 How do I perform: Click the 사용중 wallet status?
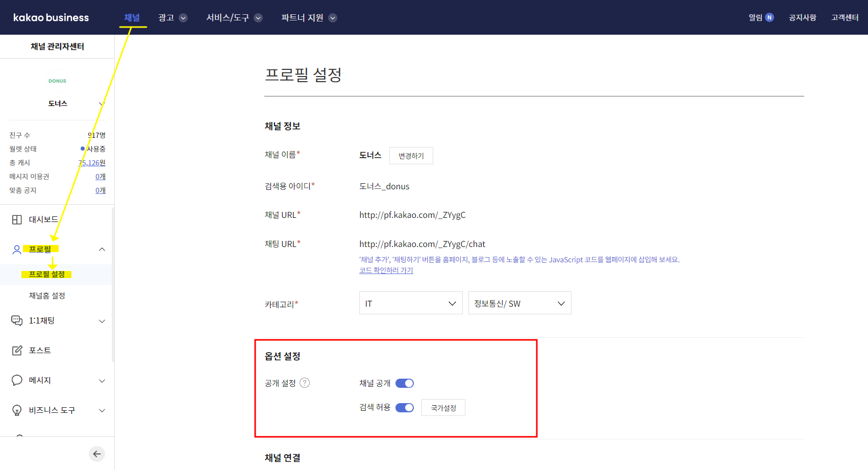click(96, 149)
